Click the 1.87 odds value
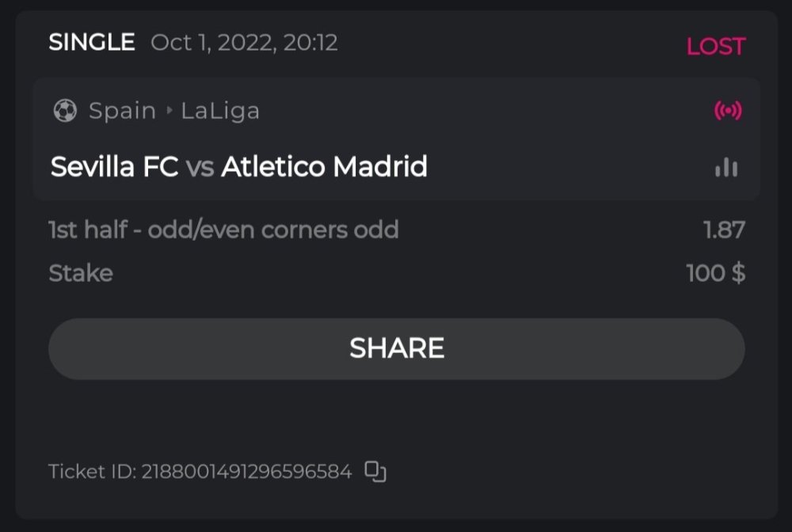Viewport: 792px width, 532px height. 724,230
